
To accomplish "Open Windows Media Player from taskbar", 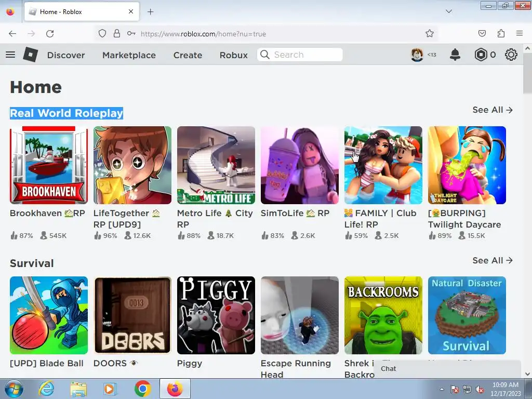I will click(x=110, y=389).
